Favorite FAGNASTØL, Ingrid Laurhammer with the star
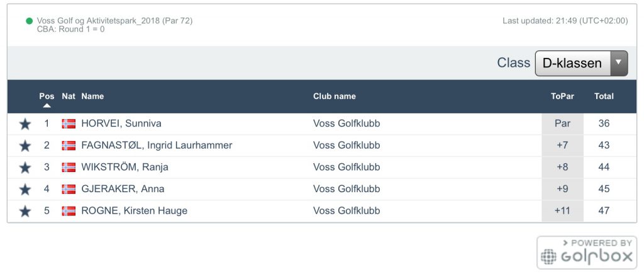The image size is (644, 274). (25, 146)
